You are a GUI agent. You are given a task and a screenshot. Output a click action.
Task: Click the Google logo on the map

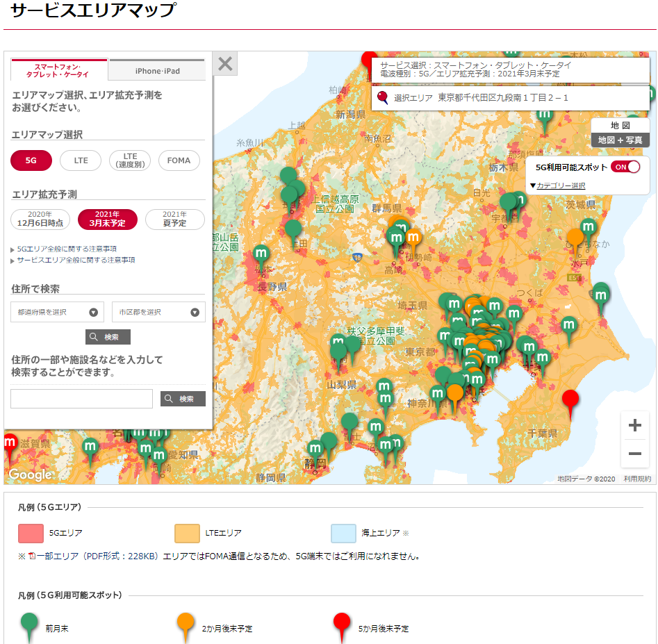pyautogui.click(x=30, y=474)
